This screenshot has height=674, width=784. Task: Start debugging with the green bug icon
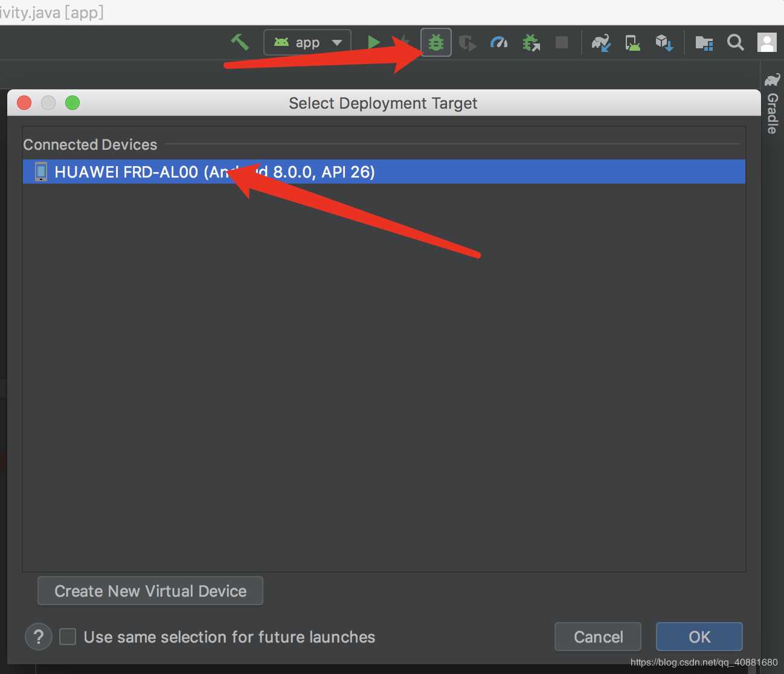pos(436,42)
